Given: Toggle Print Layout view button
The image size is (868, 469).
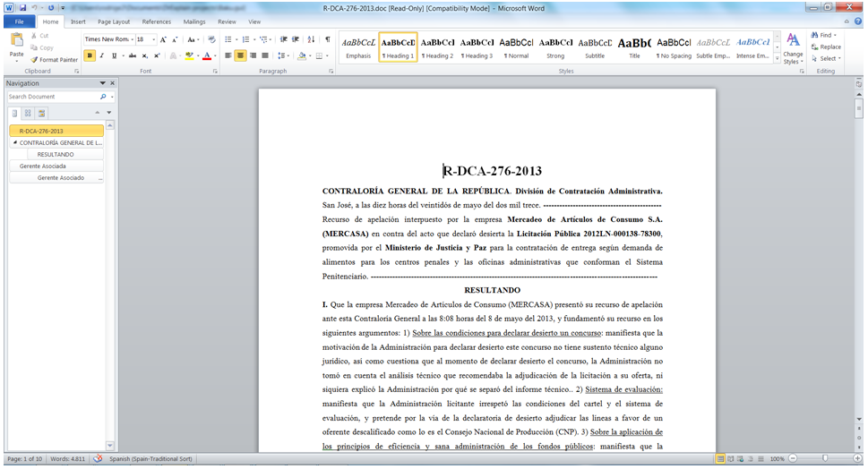Looking at the screenshot, I should 720,458.
